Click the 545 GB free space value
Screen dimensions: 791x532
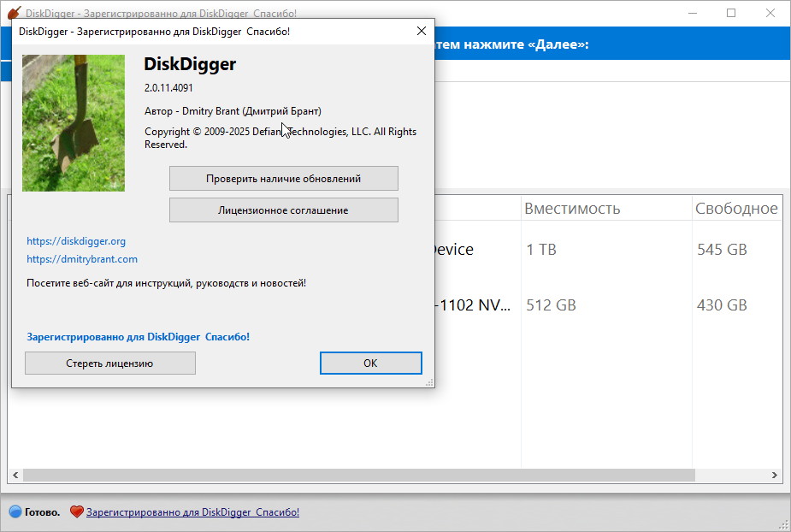click(722, 250)
